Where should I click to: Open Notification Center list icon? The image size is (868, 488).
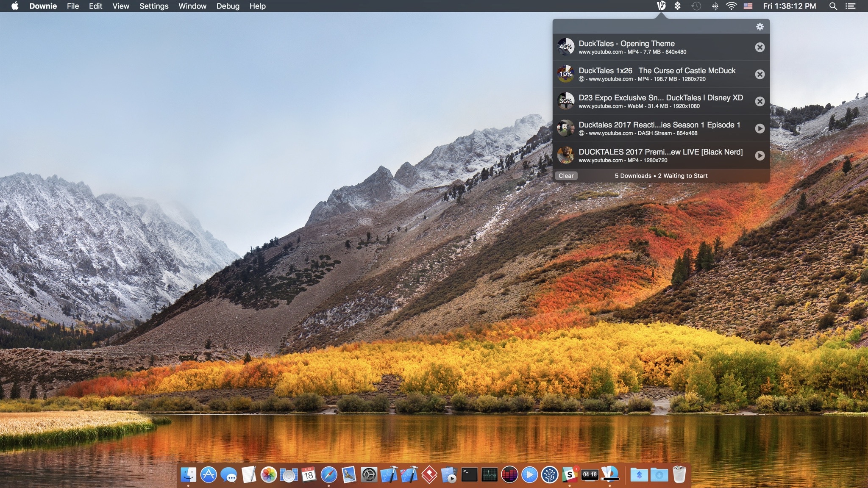(x=850, y=6)
